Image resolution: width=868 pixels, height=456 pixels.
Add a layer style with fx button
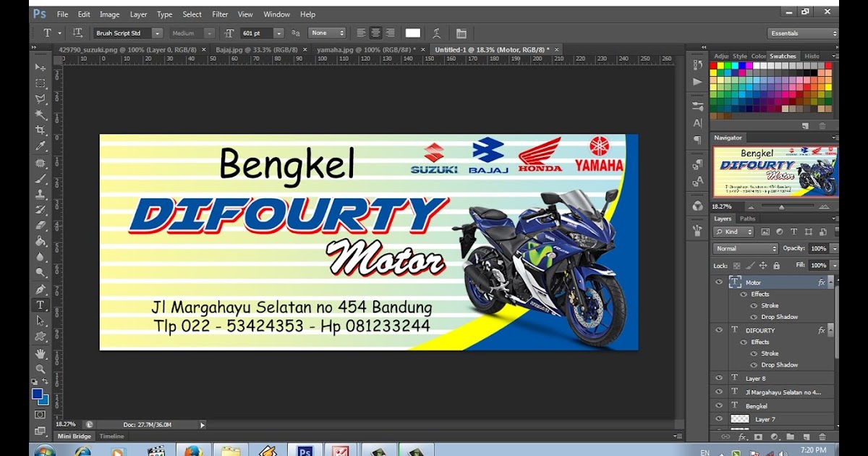[742, 437]
